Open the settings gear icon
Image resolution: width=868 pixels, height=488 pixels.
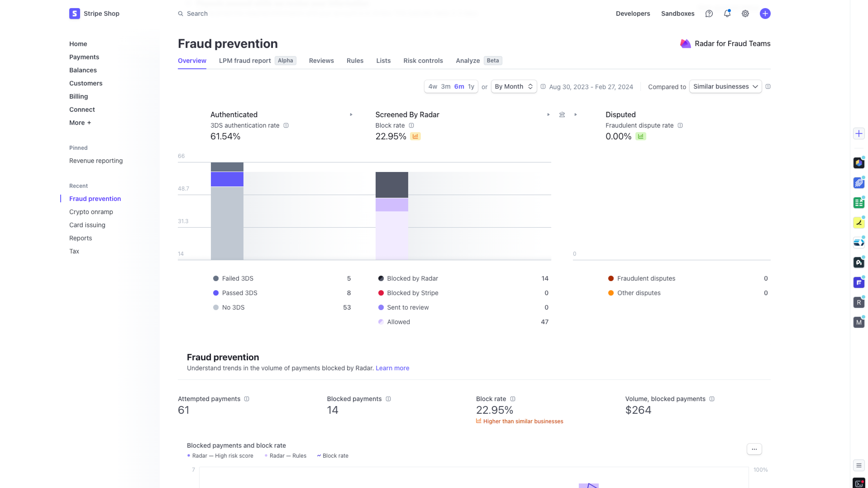(745, 14)
